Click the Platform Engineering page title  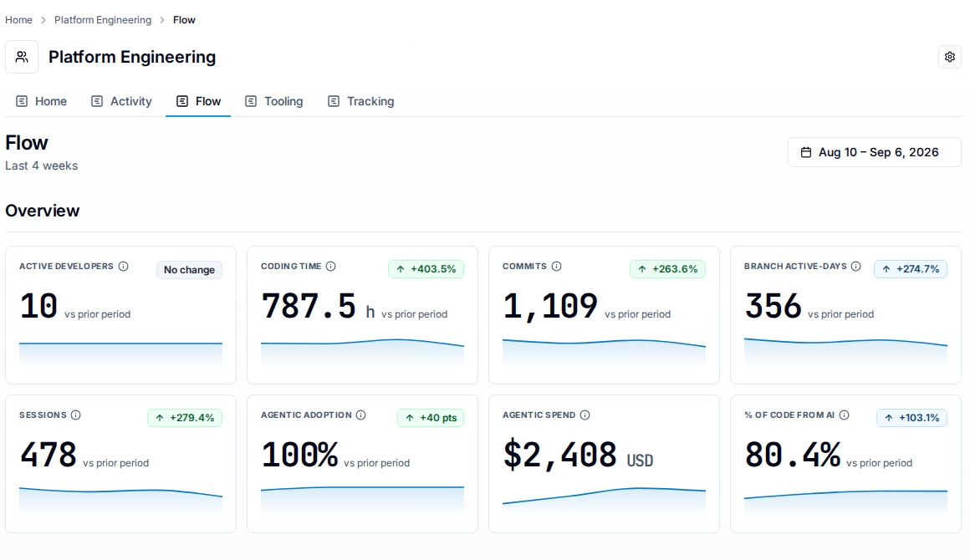click(132, 57)
